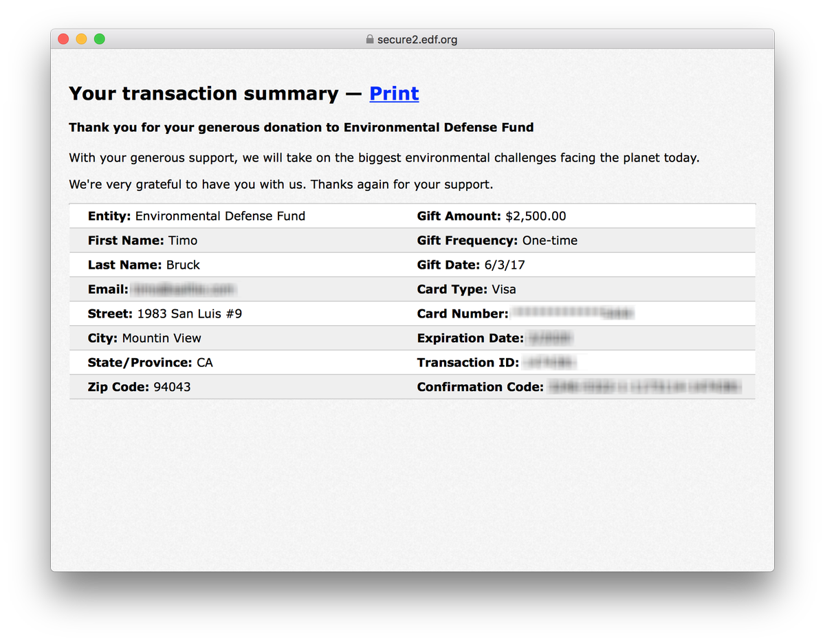Select the Last Name value Bruck
825x644 pixels.
(183, 265)
